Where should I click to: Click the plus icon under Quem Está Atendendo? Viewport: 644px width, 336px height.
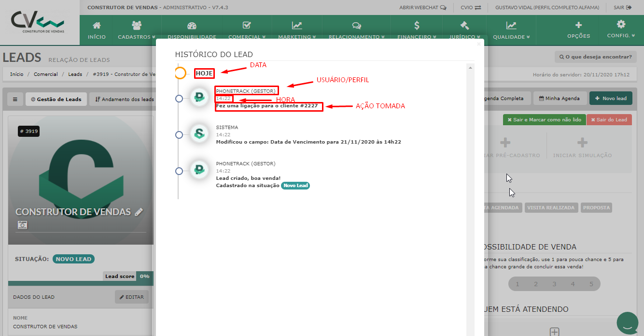click(x=555, y=332)
